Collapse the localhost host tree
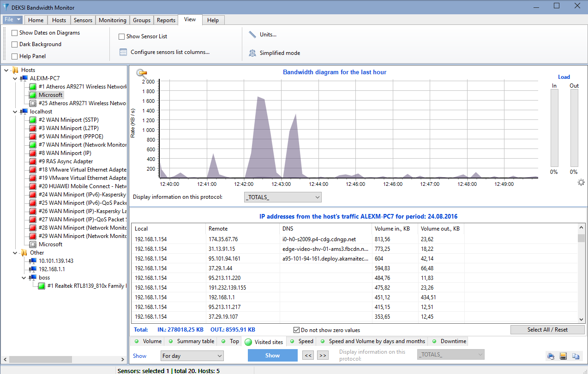 [14, 111]
